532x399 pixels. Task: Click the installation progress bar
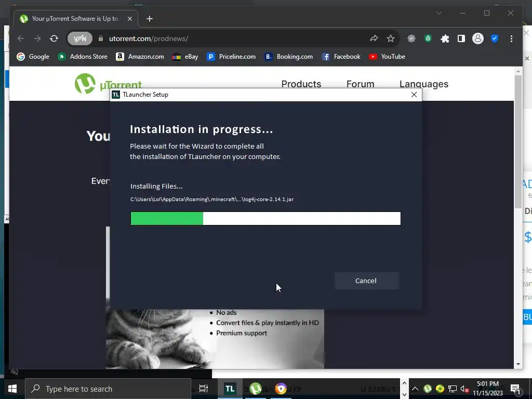[265, 219]
